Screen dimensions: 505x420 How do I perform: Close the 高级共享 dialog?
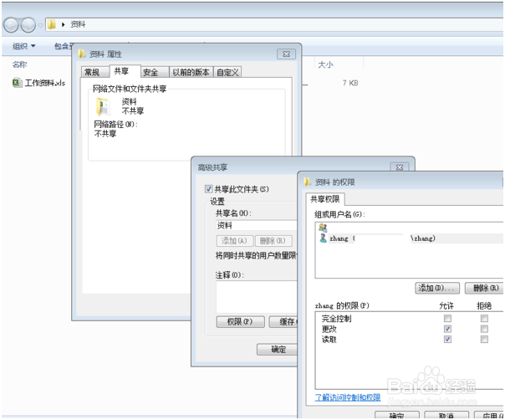pos(400,167)
